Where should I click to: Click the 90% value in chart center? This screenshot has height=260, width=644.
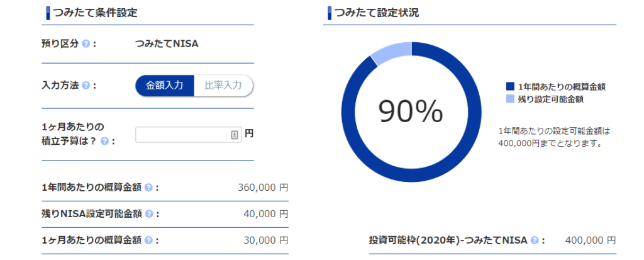coord(411,112)
